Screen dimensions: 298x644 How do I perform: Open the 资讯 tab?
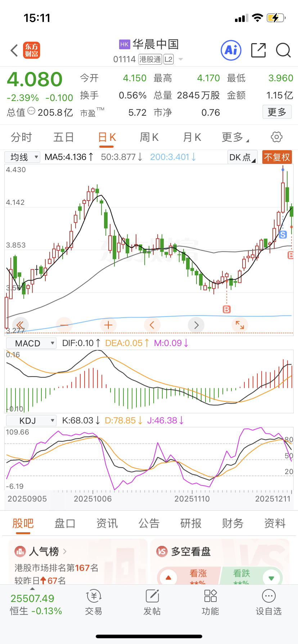[107, 523]
